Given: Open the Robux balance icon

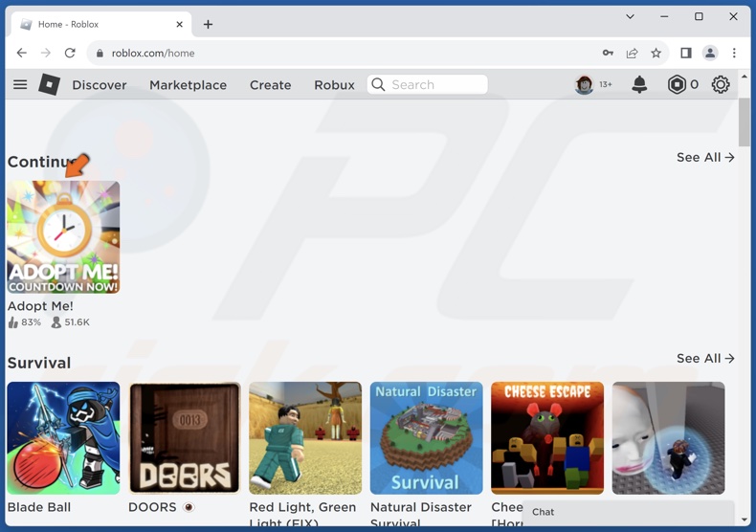Looking at the screenshot, I should [677, 85].
